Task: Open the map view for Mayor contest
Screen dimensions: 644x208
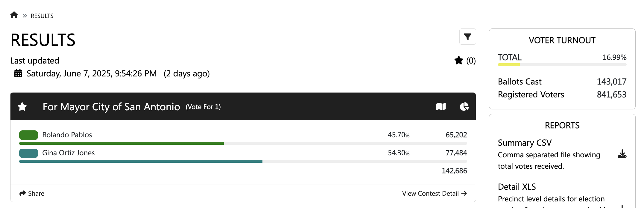Action: point(441,107)
